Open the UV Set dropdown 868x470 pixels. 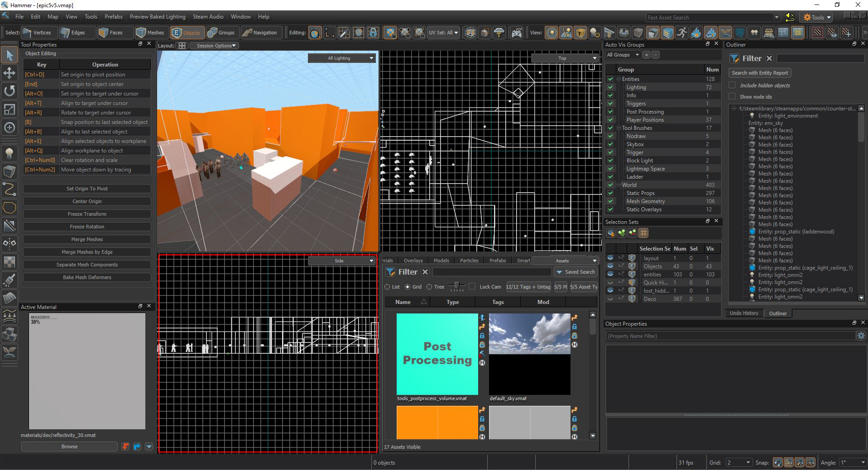pyautogui.click(x=443, y=33)
